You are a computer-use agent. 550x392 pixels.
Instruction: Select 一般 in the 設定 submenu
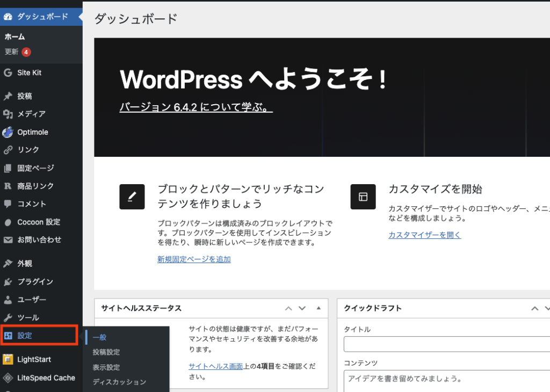pyautogui.click(x=99, y=337)
